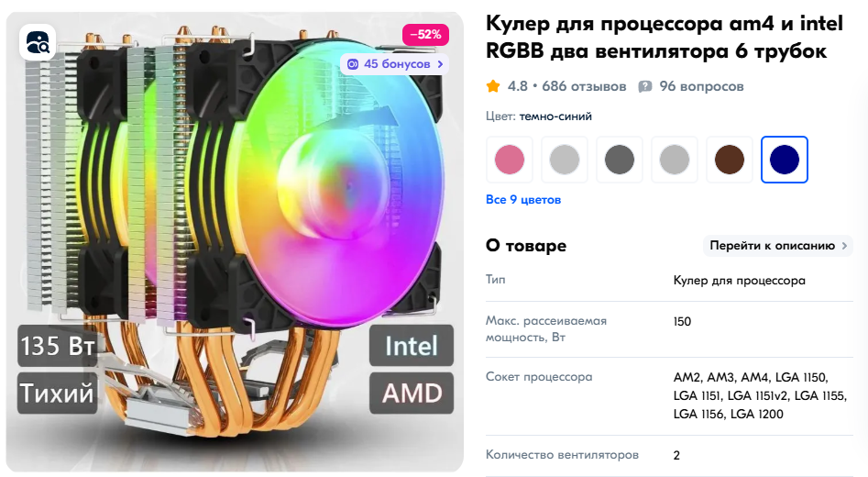Click the 45 бонусов badge

pyautogui.click(x=395, y=64)
